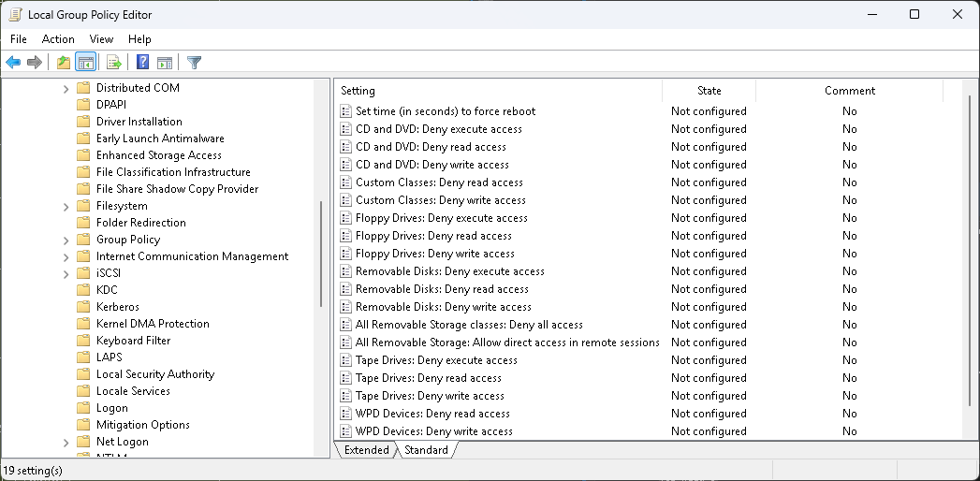980x481 pixels.
Task: Open the File menu
Action: [x=19, y=38]
